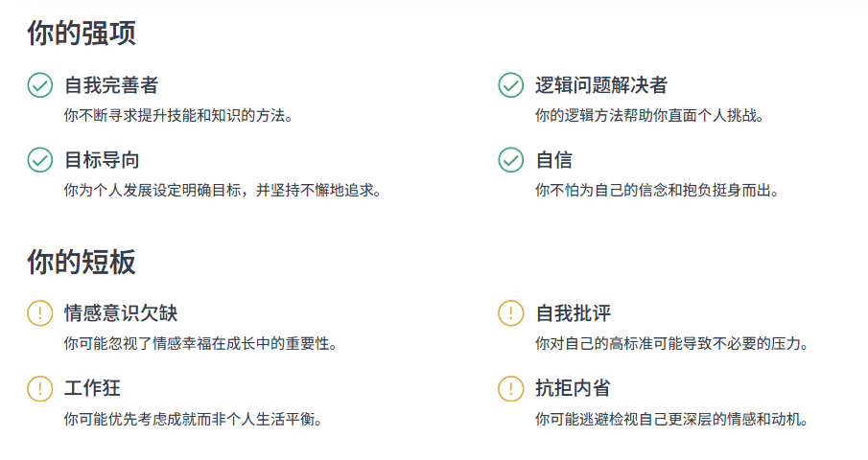Select the 逻辑问题解决者 strength title

[600, 85]
